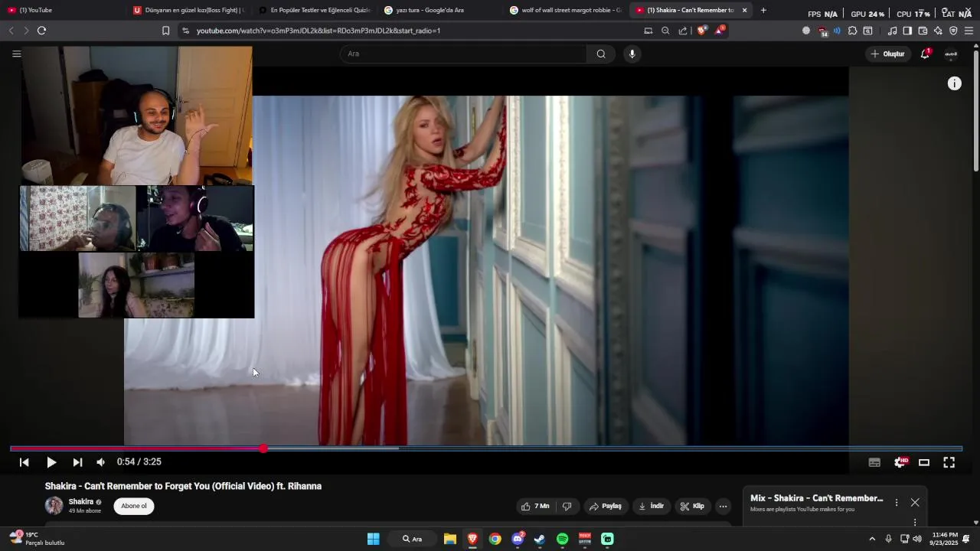
Task: Like the video (7 Mn)
Action: 535,506
